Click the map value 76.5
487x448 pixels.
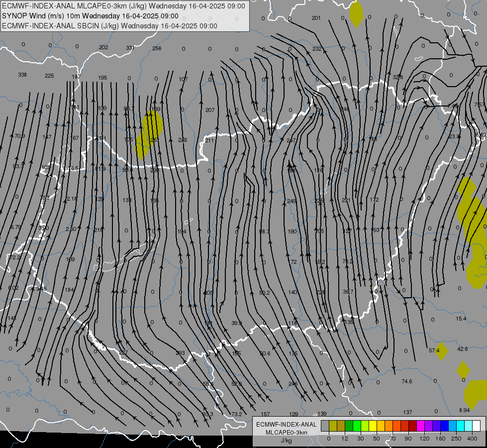73,169
